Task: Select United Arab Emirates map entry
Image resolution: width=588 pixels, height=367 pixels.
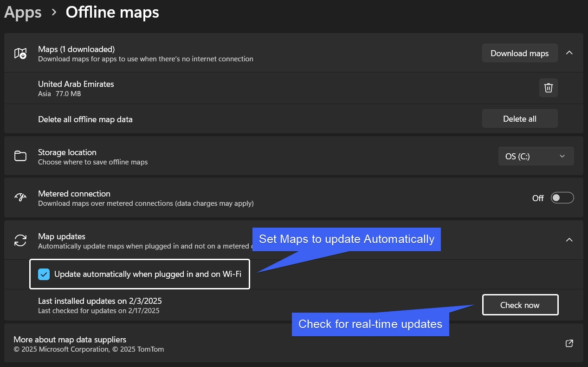Action: pos(294,88)
